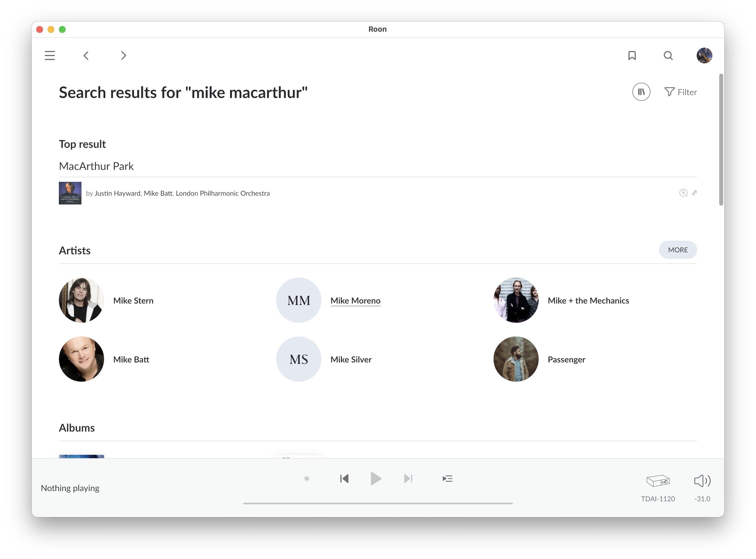
Task: Skip to previous track
Action: pyautogui.click(x=344, y=479)
